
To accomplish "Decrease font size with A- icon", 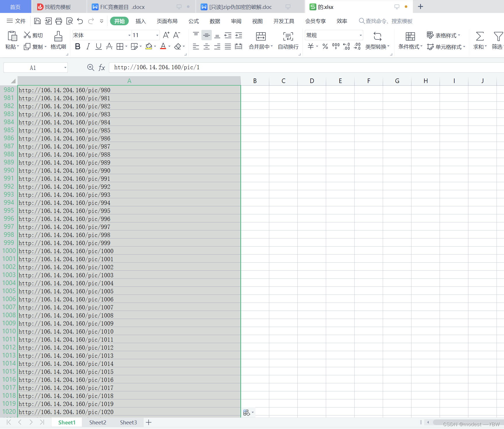I will (x=177, y=35).
